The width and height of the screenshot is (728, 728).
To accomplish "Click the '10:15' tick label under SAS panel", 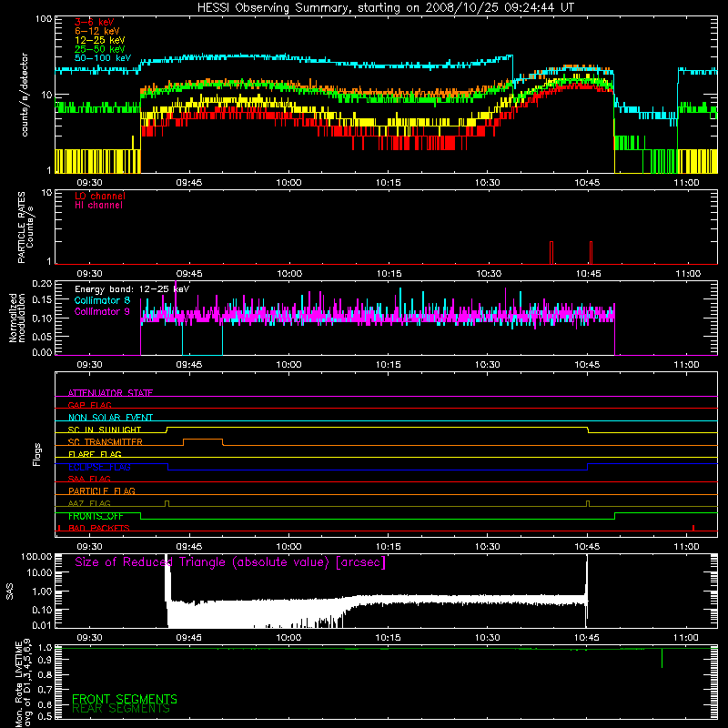I will [x=389, y=638].
